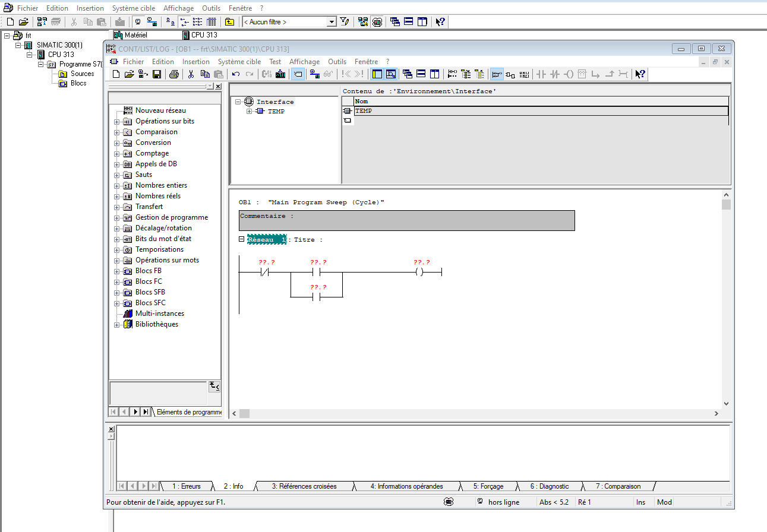This screenshot has height=532, width=767.
Task: Close the output message pane
Action: 111,429
